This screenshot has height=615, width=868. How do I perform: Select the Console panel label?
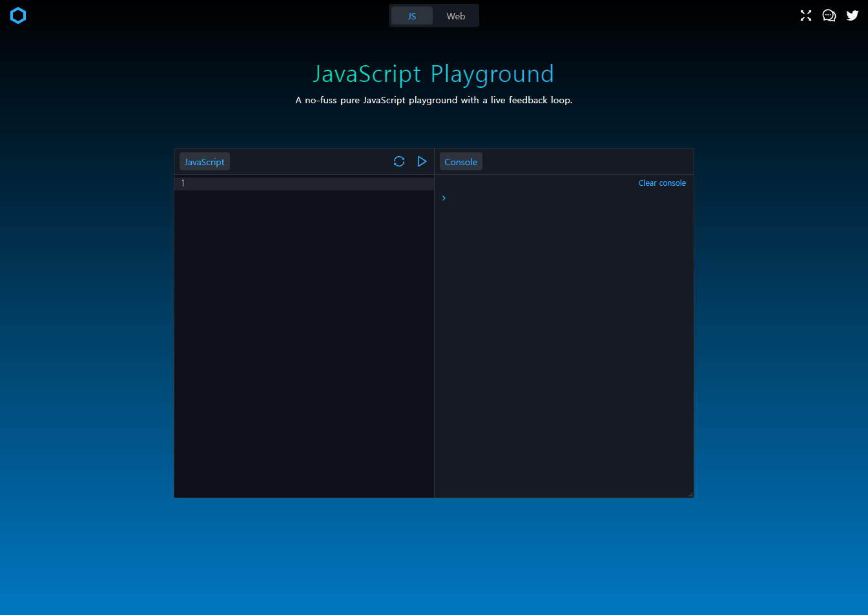pyautogui.click(x=461, y=162)
